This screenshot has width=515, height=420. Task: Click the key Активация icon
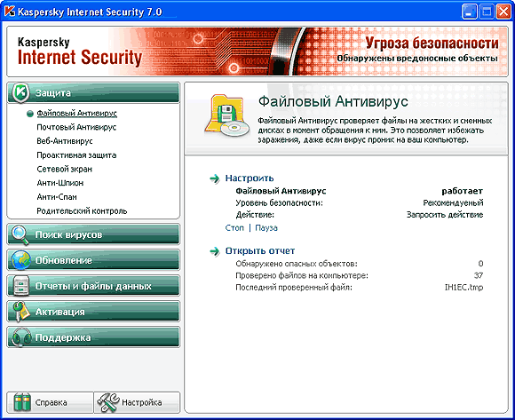tap(20, 312)
